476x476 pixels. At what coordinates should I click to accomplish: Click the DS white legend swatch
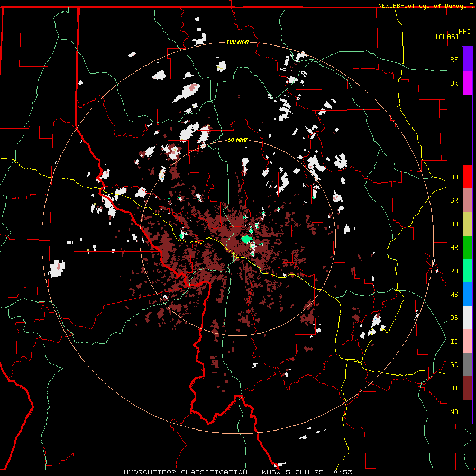point(467,317)
